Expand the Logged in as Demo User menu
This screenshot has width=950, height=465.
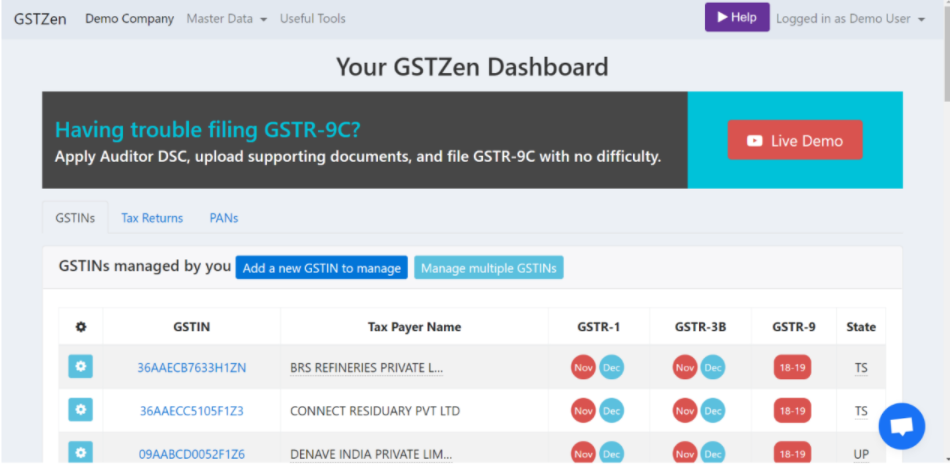tap(851, 19)
